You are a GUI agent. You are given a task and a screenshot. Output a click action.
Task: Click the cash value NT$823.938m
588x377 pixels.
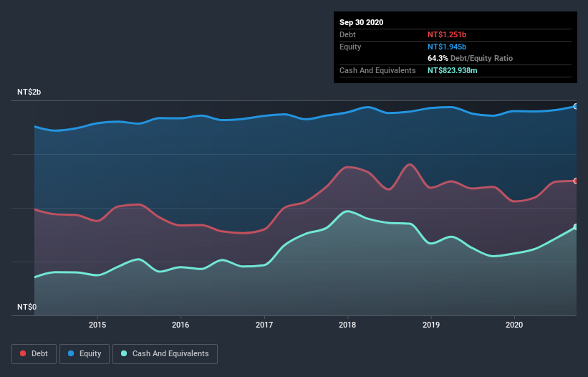452,70
